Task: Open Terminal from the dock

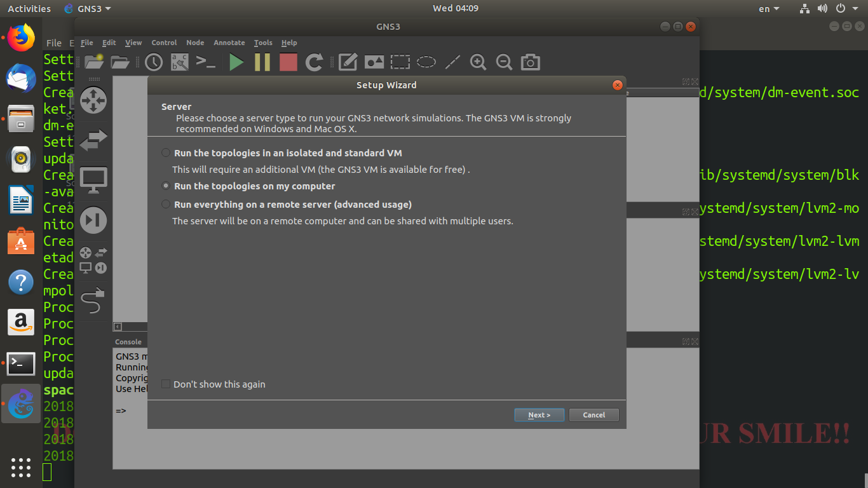Action: pyautogui.click(x=21, y=363)
